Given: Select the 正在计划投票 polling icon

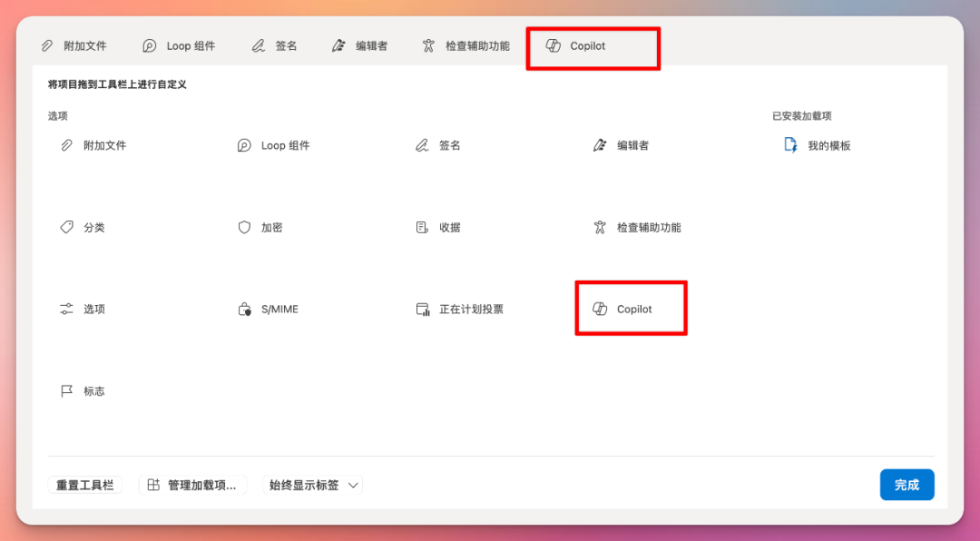Looking at the screenshot, I should click(423, 309).
